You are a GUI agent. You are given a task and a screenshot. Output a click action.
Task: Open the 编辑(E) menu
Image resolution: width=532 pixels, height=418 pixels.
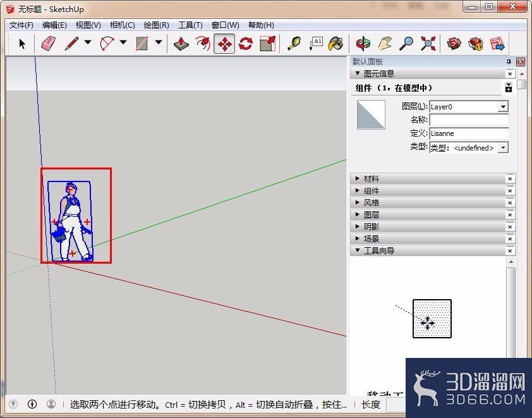(54, 25)
